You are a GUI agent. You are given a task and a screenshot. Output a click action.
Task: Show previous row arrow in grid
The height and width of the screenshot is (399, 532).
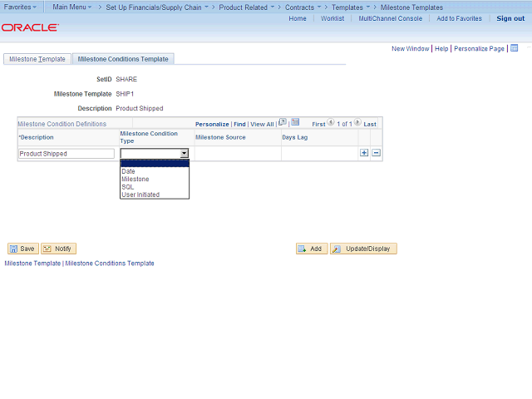coord(331,122)
